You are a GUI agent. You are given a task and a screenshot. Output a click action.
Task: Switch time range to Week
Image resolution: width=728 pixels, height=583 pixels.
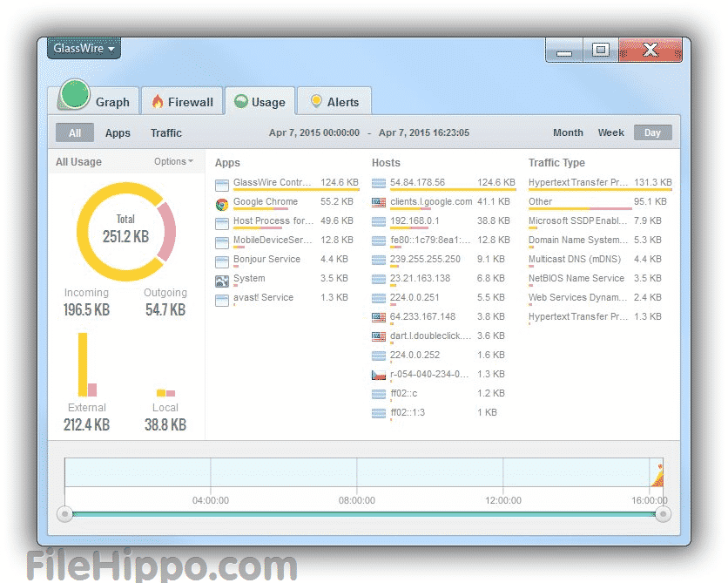[610, 133]
